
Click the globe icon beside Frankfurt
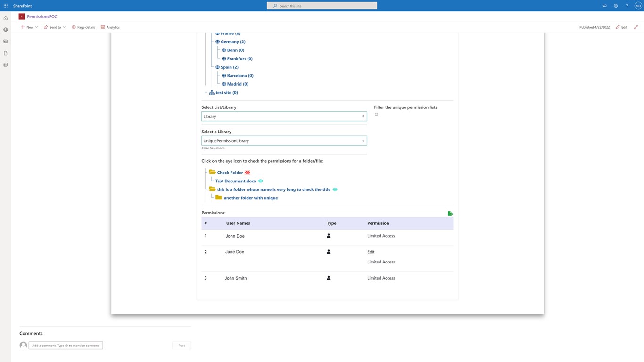click(x=224, y=59)
